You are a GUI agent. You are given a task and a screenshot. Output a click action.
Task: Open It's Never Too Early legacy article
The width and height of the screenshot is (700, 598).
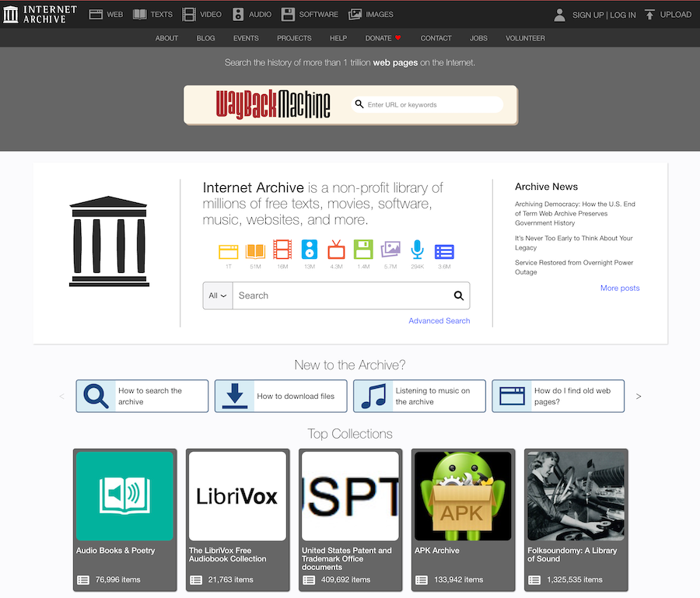coord(574,243)
